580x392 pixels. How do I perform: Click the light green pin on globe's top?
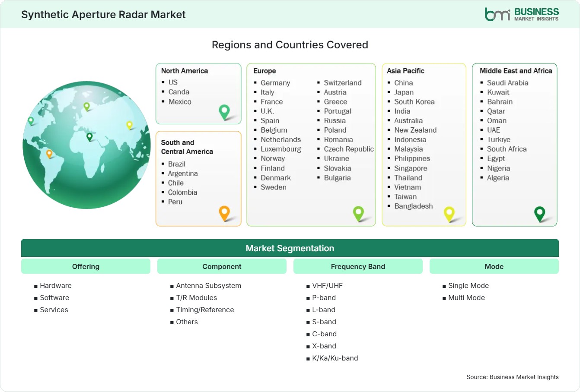click(86, 106)
